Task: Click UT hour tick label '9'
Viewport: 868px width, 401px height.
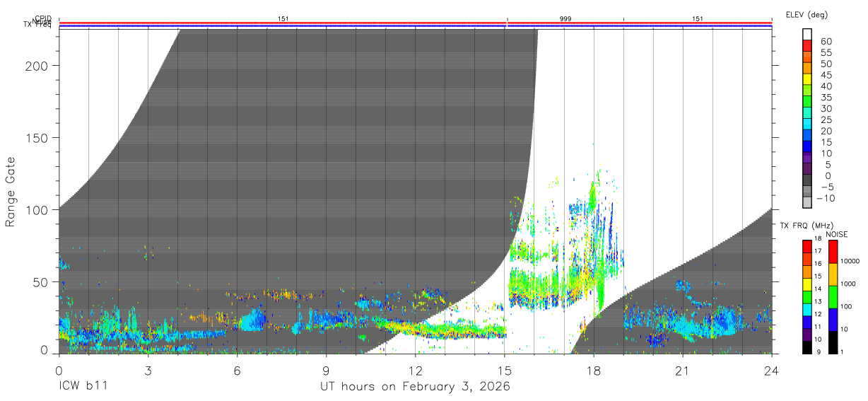Action: tap(326, 370)
